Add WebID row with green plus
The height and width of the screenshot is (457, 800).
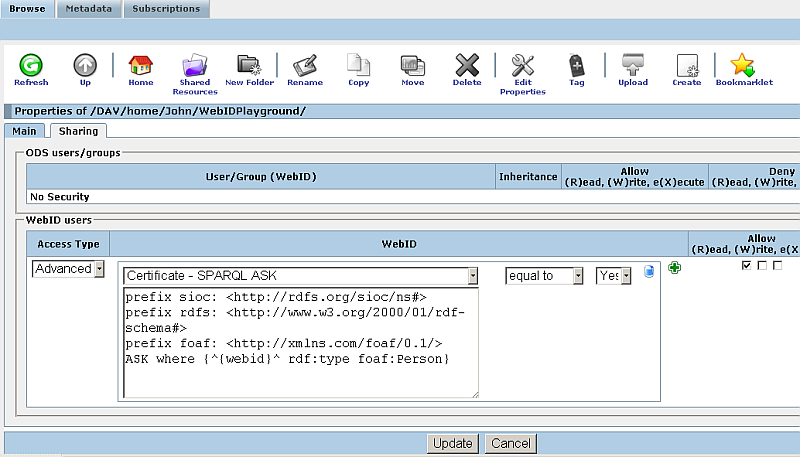[674, 268]
